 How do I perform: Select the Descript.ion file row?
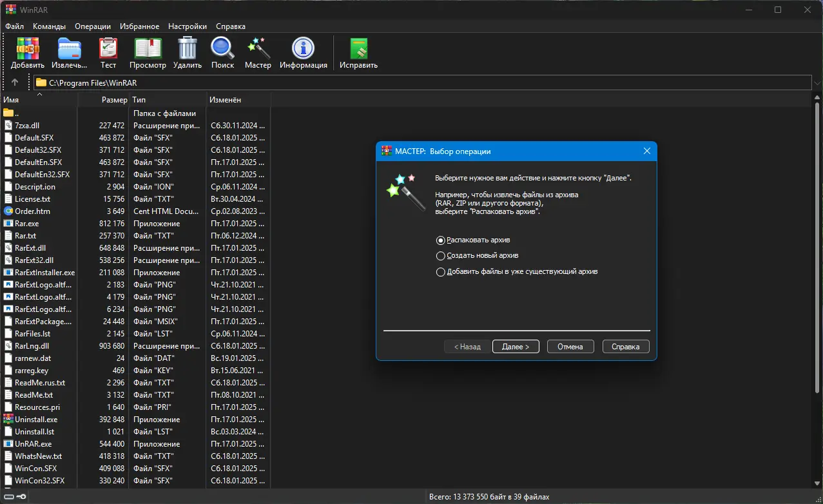pos(135,187)
